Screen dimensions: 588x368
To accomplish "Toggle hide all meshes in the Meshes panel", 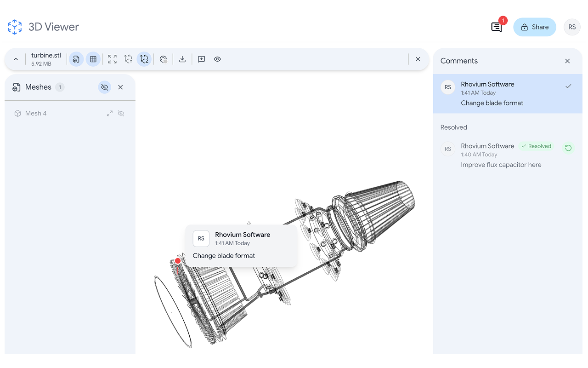I will coord(105,87).
